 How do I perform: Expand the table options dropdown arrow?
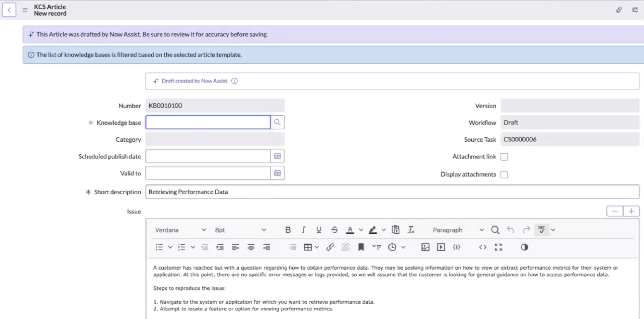(317, 247)
